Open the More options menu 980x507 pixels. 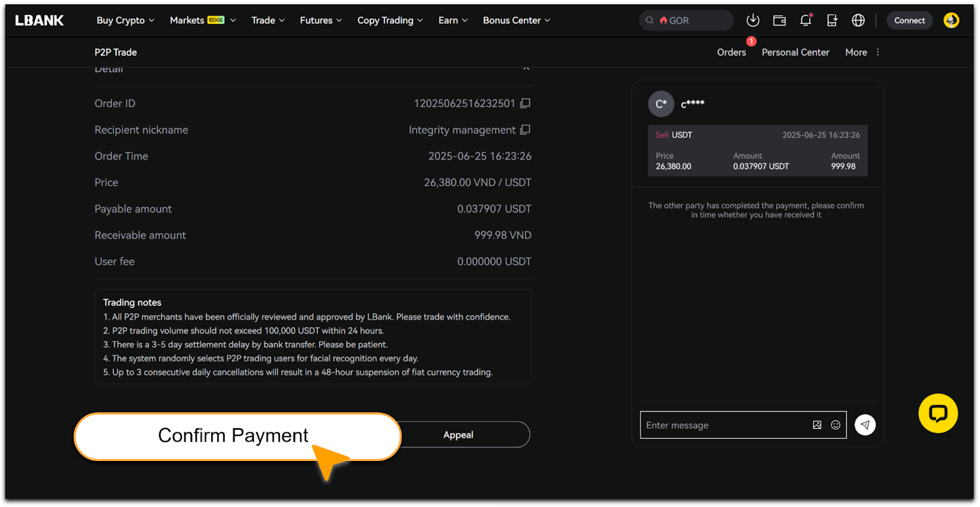pyautogui.click(x=862, y=53)
